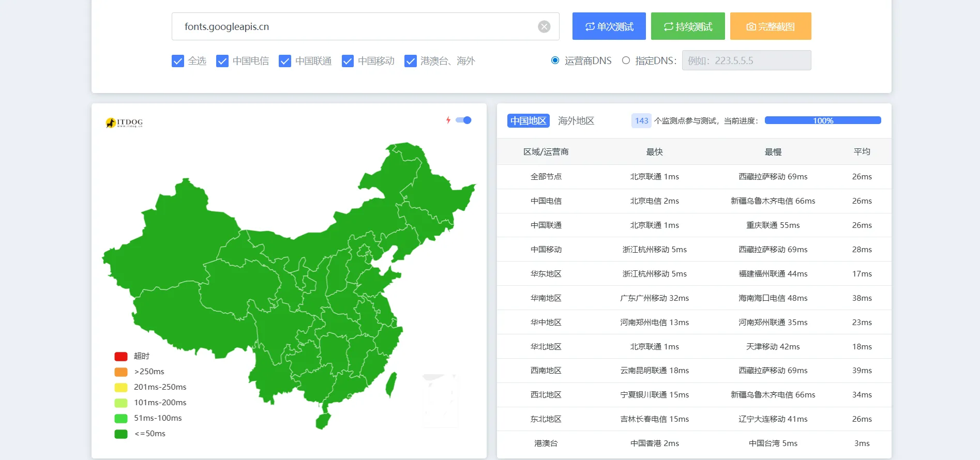This screenshot has height=460, width=980.
Task: Select the 全部节点 row label
Action: 546,177
